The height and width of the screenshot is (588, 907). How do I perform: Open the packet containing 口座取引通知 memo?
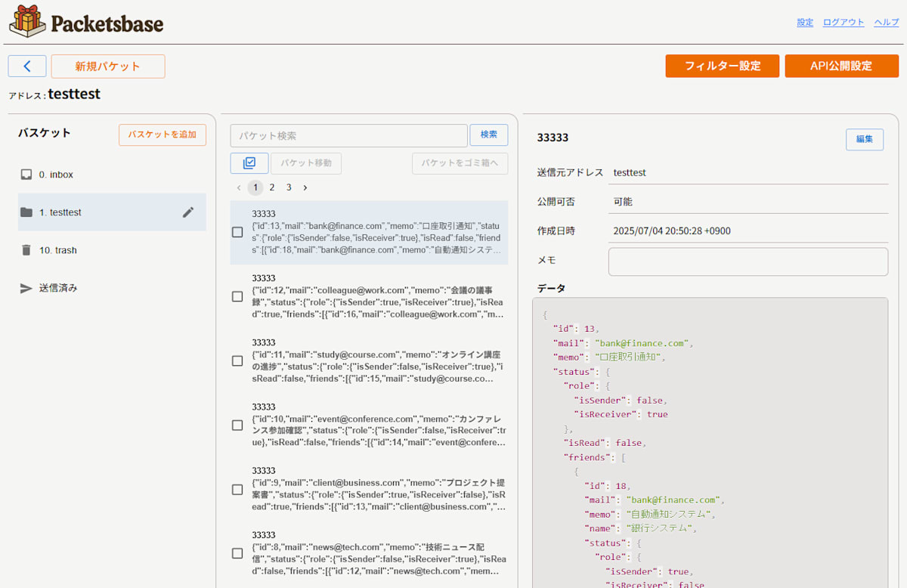click(x=370, y=232)
